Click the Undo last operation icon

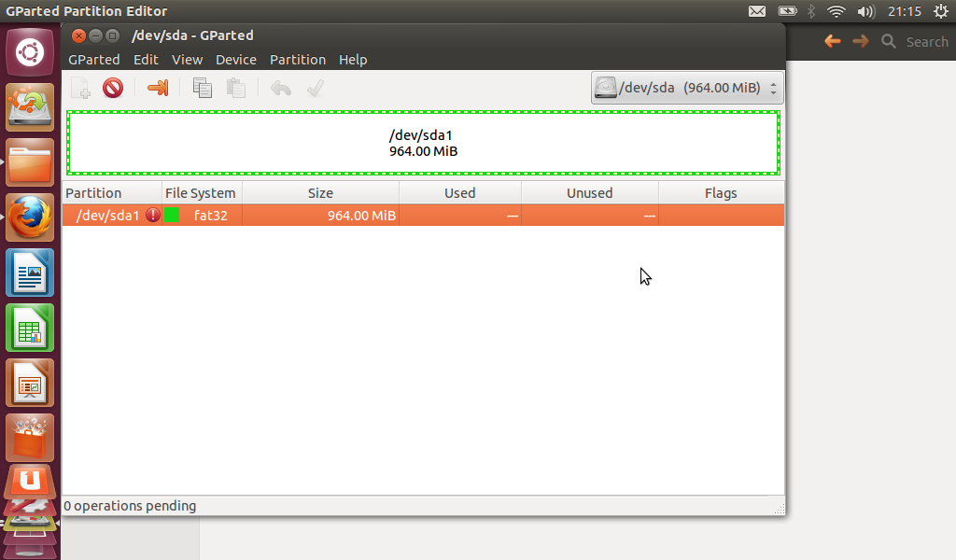pos(281,89)
